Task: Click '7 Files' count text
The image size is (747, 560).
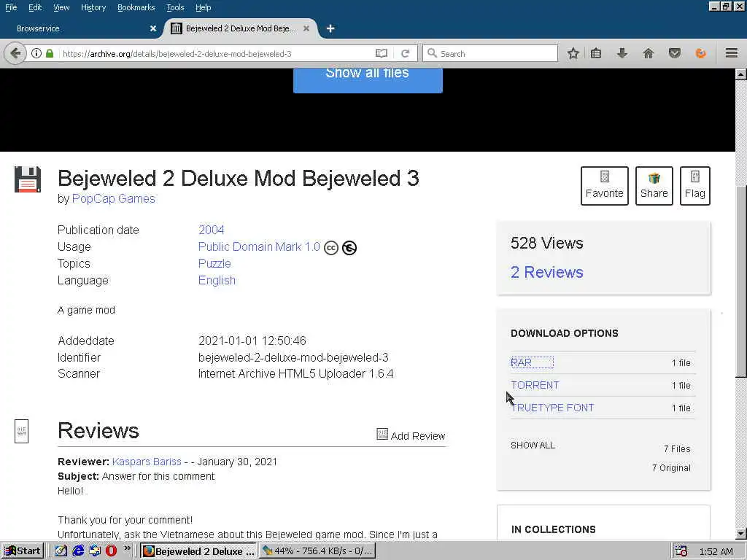Action: 677,448
